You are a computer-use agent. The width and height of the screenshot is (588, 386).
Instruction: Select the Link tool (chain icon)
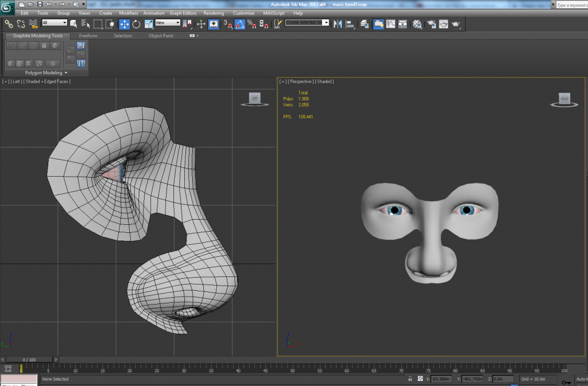(9, 24)
